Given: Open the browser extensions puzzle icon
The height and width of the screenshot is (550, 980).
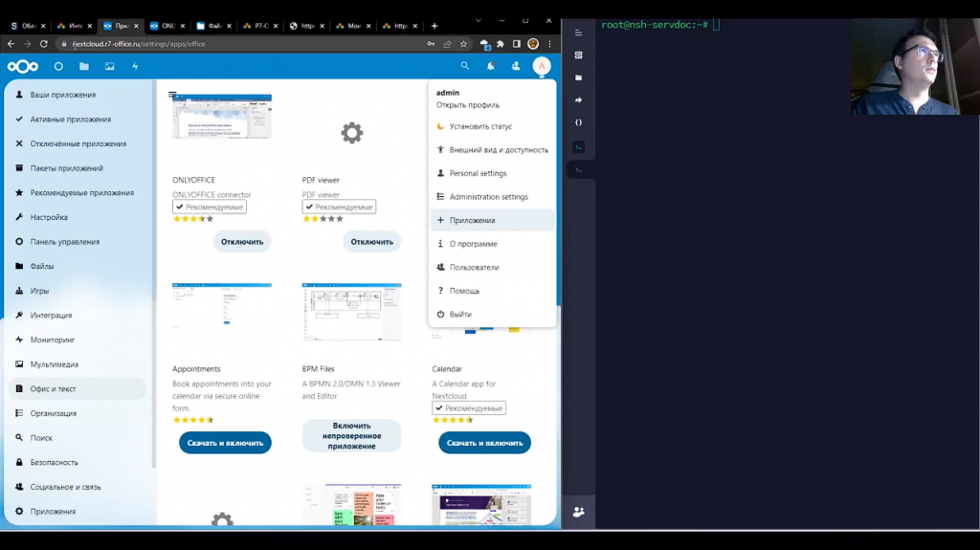Looking at the screenshot, I should point(501,44).
